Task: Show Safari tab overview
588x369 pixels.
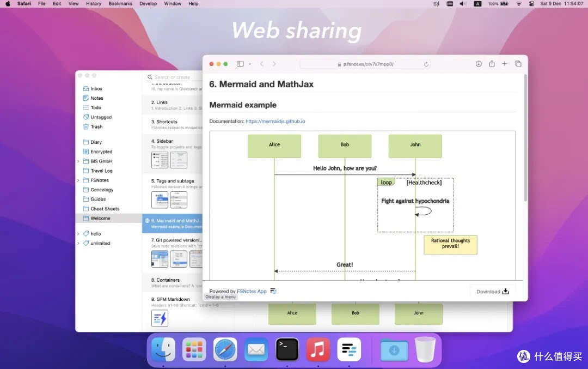Action: (518, 64)
